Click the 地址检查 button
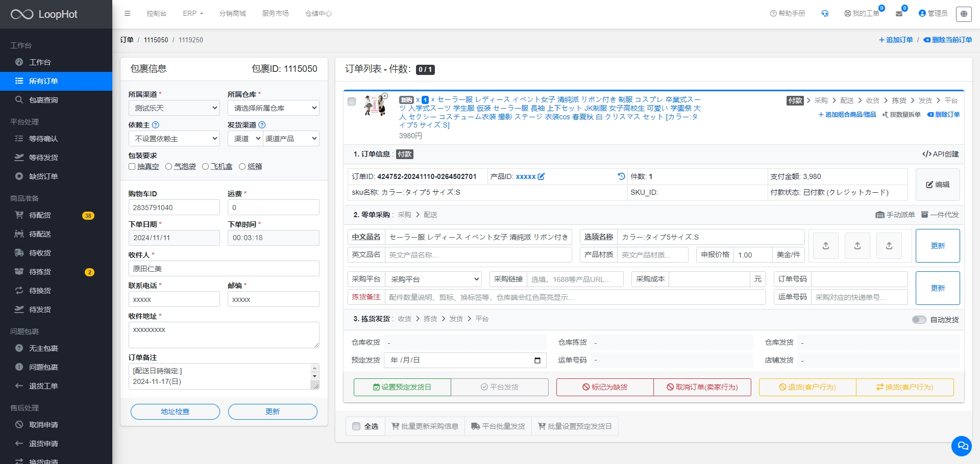Screen dimensions: 980x464 tap(175, 411)
